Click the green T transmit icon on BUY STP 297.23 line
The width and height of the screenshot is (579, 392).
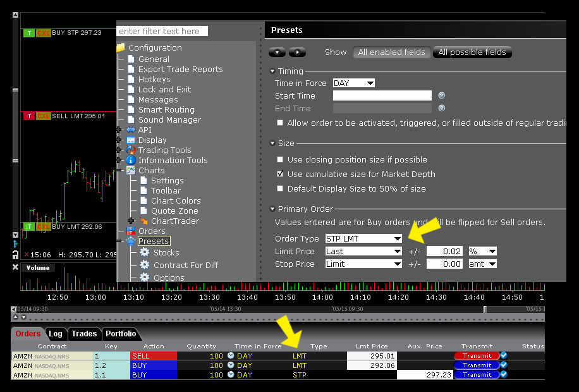coord(29,33)
